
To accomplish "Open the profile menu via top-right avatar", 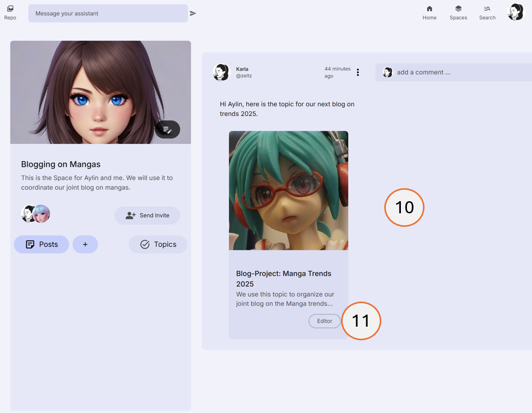I will [x=515, y=12].
